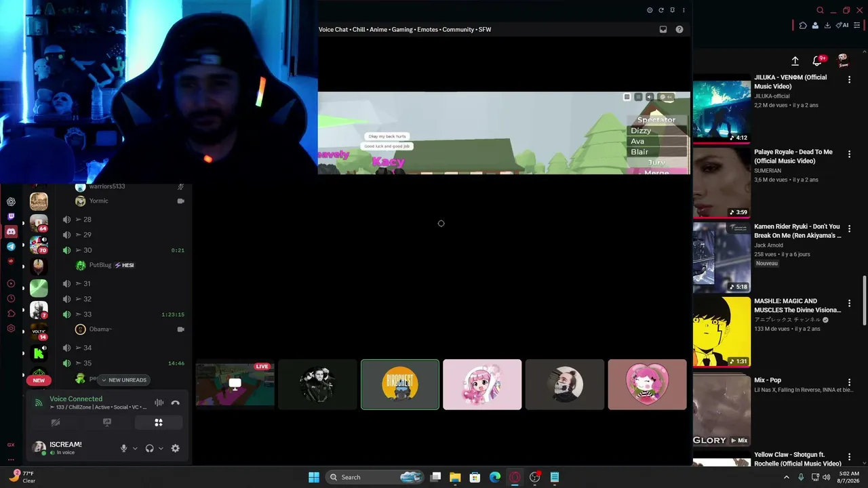The width and height of the screenshot is (868, 488).
Task: Open options for Kamen Rider Ryuki video
Action: pos(849,229)
